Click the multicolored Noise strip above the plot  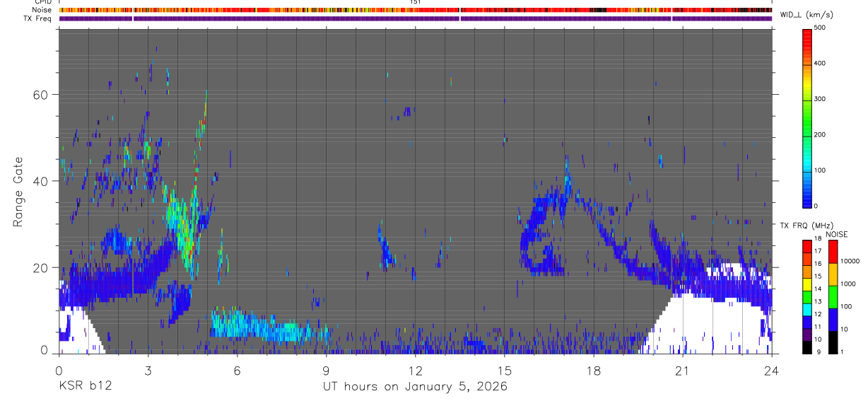[415, 10]
